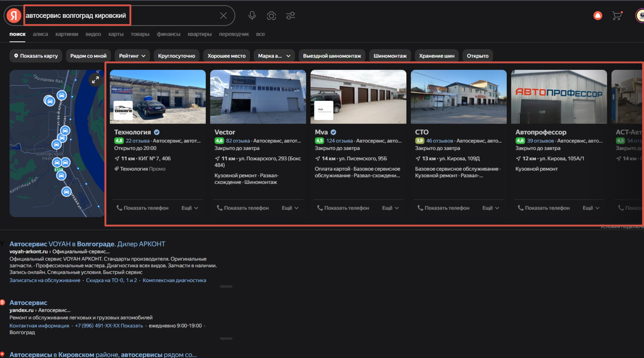Open the Технология listing title
This screenshot has width=644, height=358.
point(133,132)
